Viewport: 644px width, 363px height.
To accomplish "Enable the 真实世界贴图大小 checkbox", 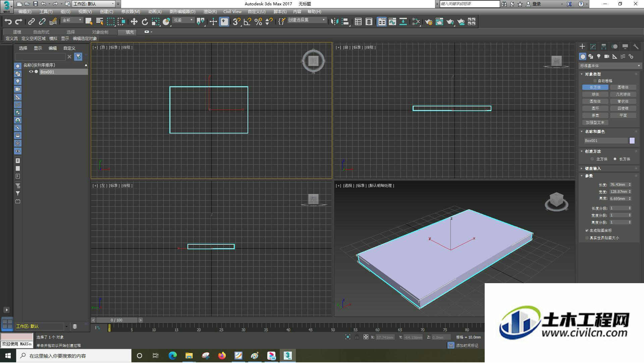I will click(587, 238).
